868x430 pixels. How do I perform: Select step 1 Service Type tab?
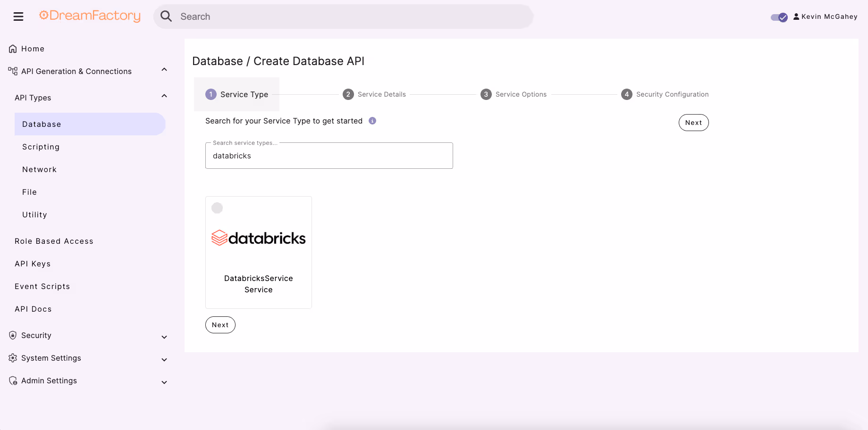236,94
